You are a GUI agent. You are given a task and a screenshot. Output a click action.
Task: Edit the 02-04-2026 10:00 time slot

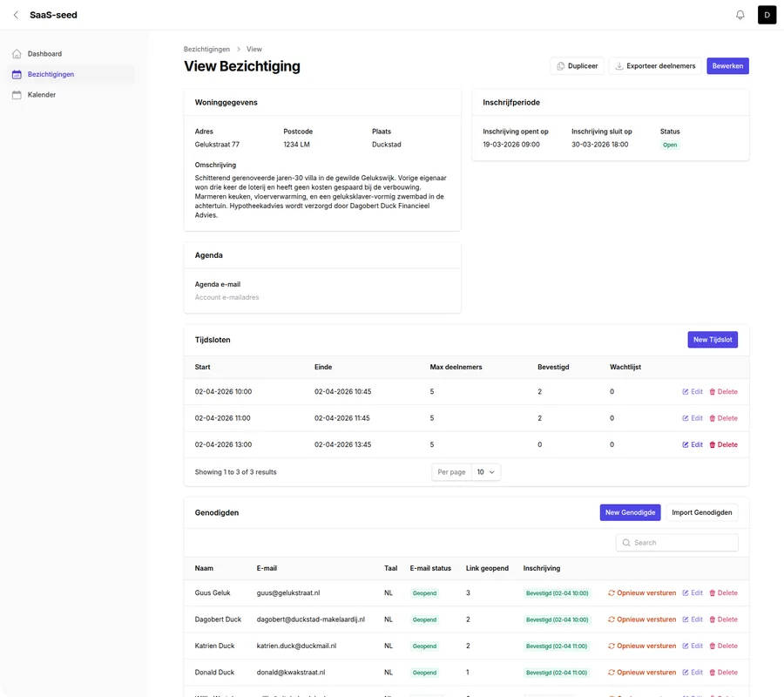pos(693,392)
